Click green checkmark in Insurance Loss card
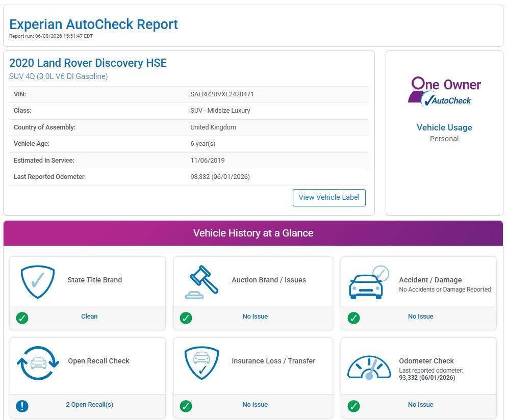 (186, 406)
